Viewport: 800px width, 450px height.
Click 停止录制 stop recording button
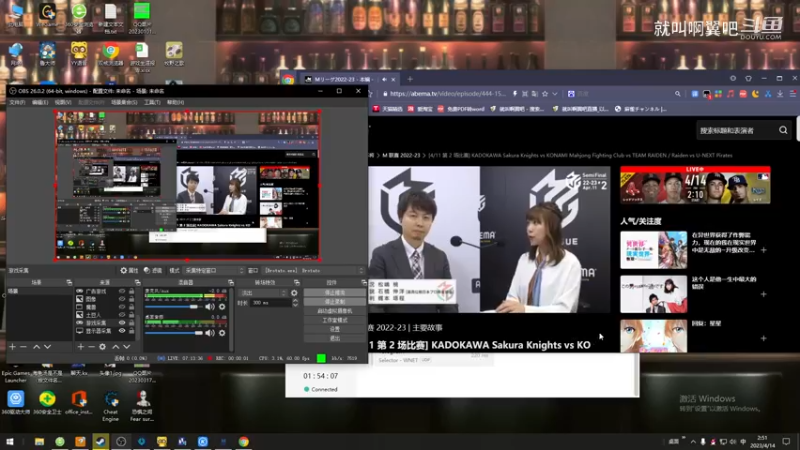tap(335, 302)
